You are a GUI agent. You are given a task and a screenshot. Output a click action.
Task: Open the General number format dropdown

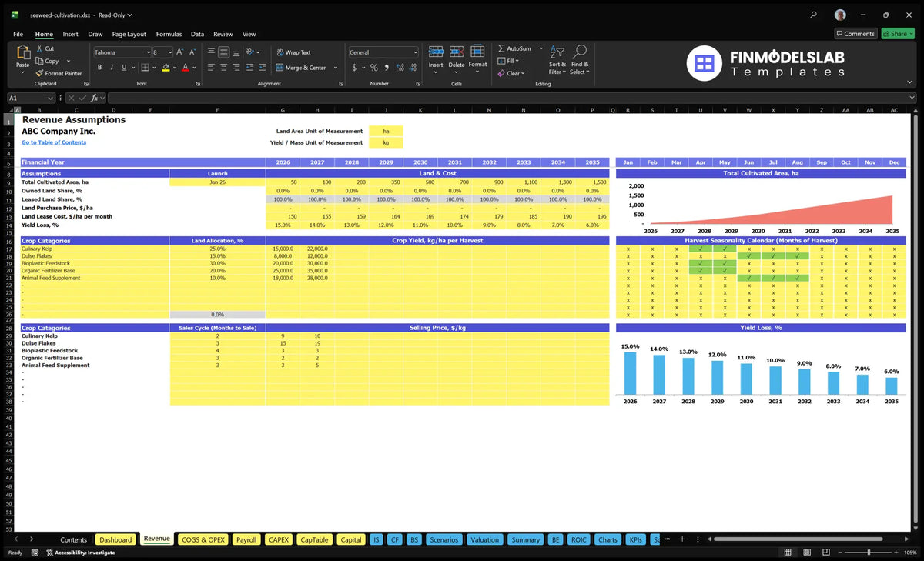[x=415, y=52]
